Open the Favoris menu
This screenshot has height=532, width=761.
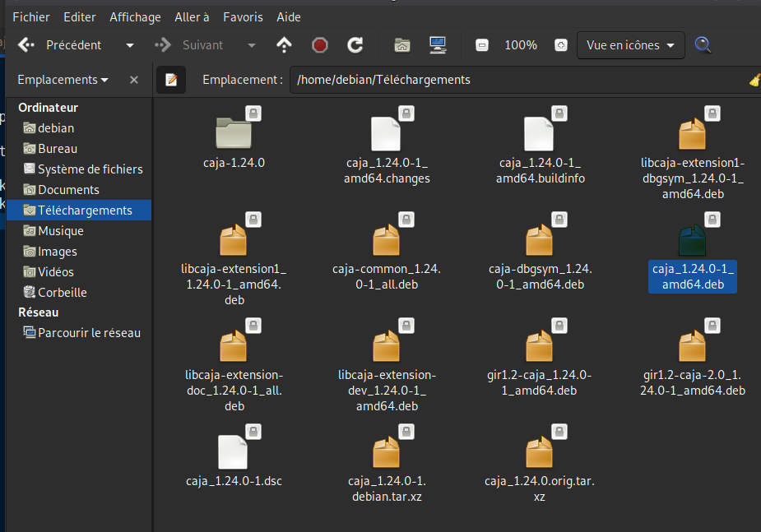[243, 17]
